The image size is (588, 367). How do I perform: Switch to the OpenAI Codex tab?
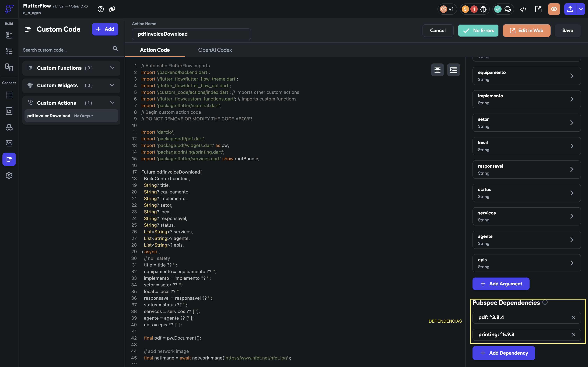click(x=215, y=50)
